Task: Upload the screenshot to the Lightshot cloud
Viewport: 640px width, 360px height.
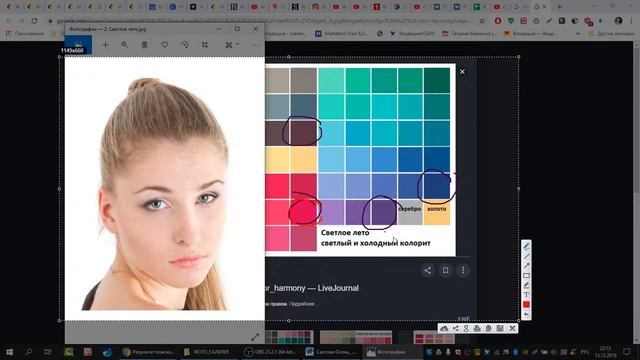Action: (444, 328)
